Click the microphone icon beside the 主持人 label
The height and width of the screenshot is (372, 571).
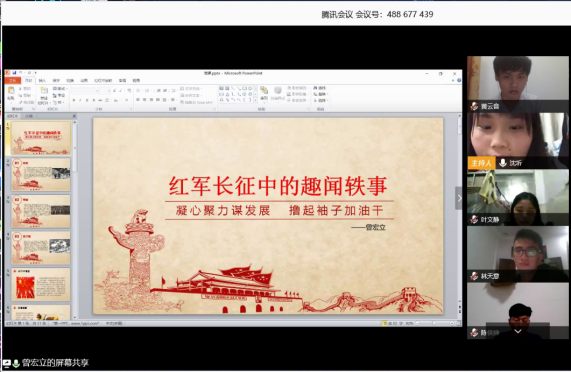coord(503,163)
